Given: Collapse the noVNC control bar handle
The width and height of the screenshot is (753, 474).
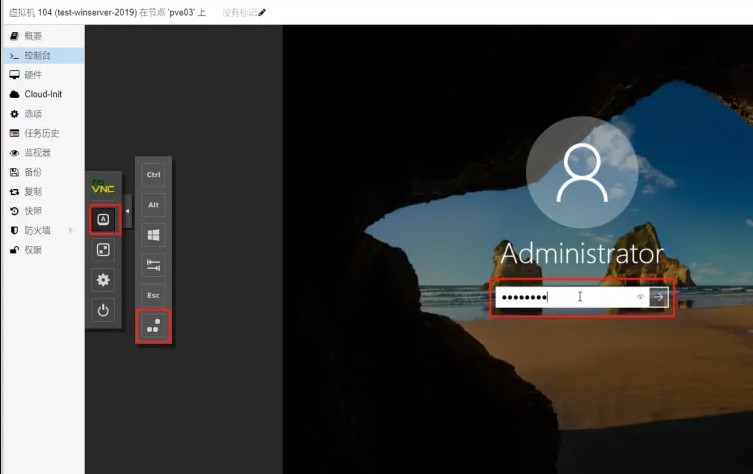Looking at the screenshot, I should pos(127,211).
